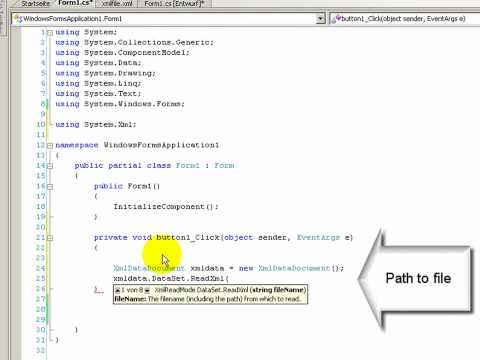Click the 'using System.Windows.Forms;' line
The height and width of the screenshot is (360, 480).
click(120, 104)
